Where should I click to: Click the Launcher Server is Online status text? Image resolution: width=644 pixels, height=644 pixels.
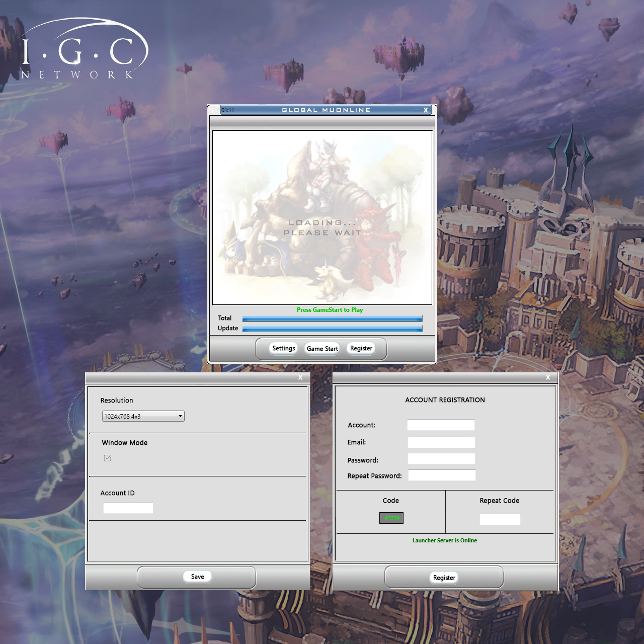point(445,540)
